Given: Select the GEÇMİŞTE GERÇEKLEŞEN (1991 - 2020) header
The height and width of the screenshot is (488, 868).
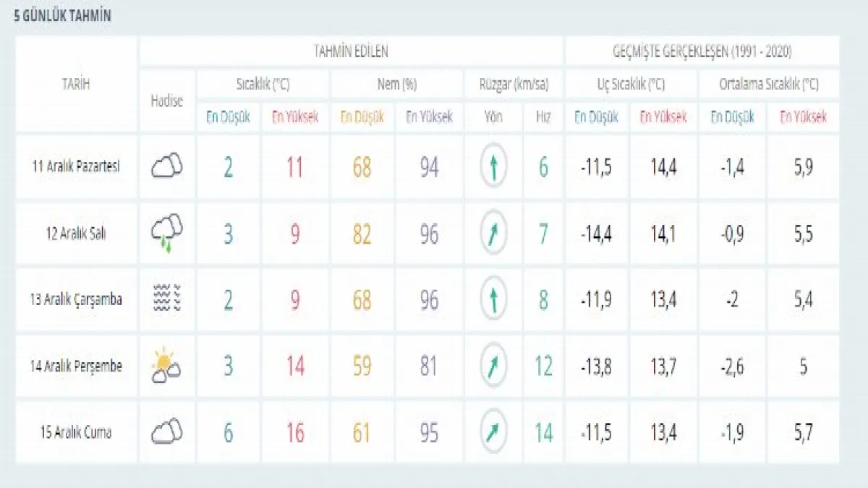Looking at the screenshot, I should 702,51.
